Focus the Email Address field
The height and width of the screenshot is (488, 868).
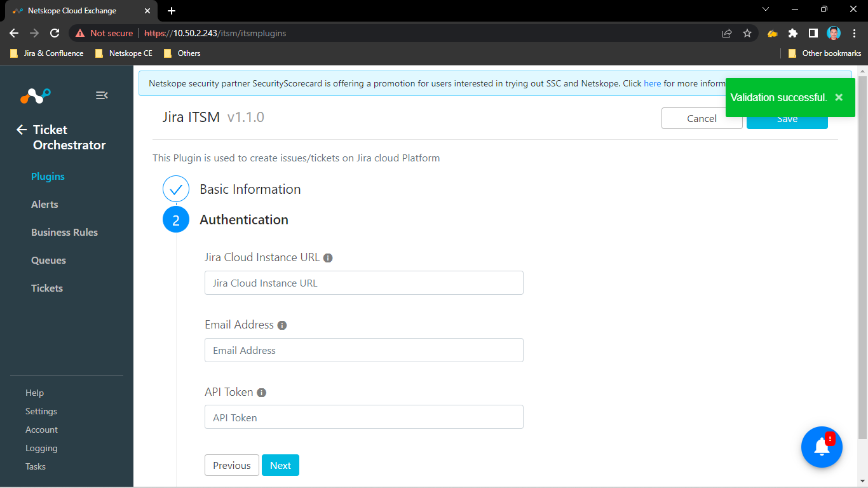(364, 350)
